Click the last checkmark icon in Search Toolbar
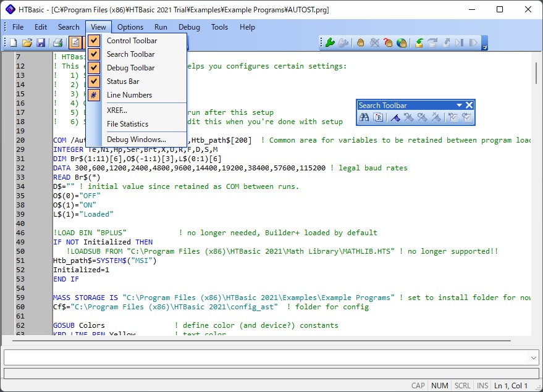Screen dimensions: 543x392 (466, 117)
